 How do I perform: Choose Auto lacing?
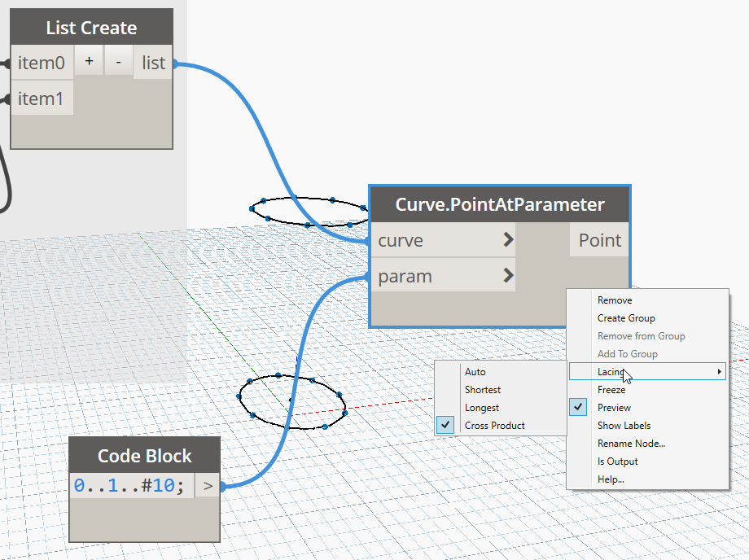tap(475, 372)
